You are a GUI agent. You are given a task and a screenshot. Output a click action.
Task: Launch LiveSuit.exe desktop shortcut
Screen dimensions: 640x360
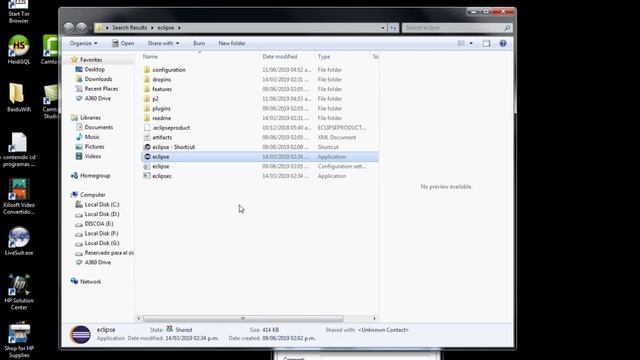[19, 241]
